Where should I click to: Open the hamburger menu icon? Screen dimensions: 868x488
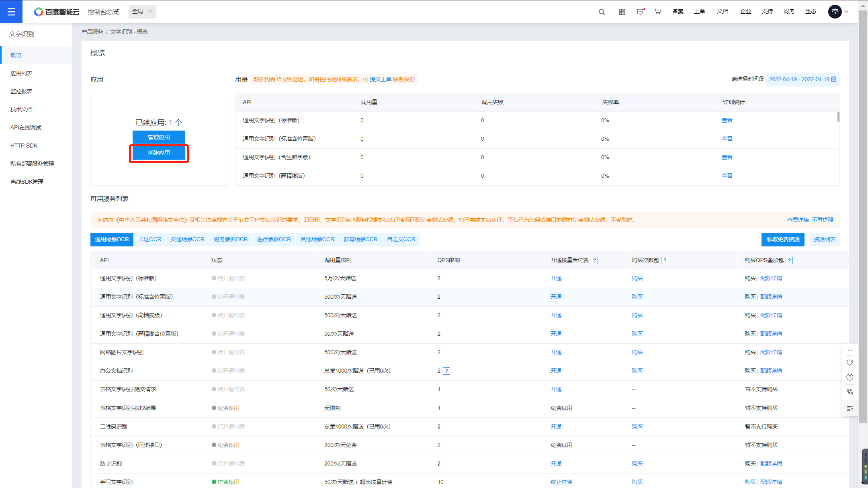pyautogui.click(x=11, y=12)
